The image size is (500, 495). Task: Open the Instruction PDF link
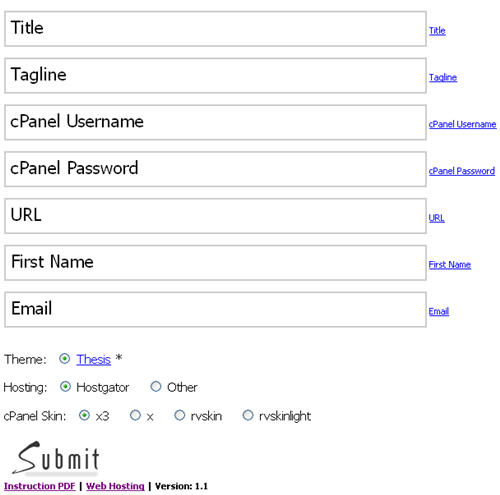pyautogui.click(x=40, y=486)
